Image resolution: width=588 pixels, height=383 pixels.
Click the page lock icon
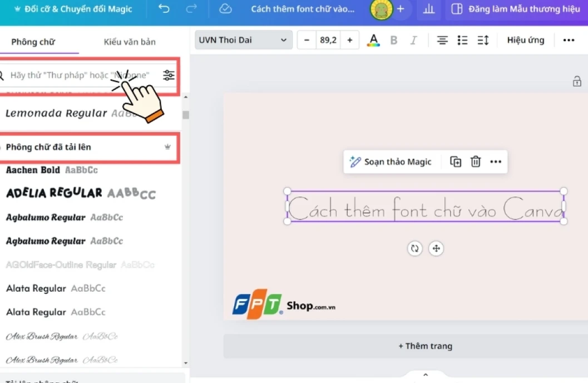[577, 81]
